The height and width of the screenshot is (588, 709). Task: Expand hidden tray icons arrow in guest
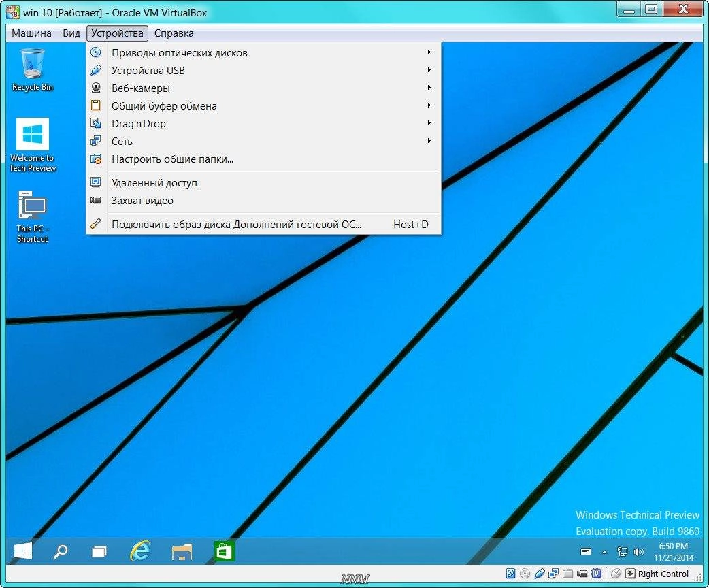604,551
